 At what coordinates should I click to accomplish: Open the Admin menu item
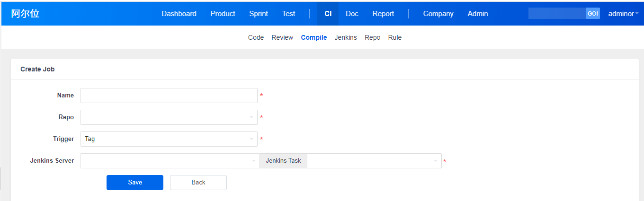point(478,14)
